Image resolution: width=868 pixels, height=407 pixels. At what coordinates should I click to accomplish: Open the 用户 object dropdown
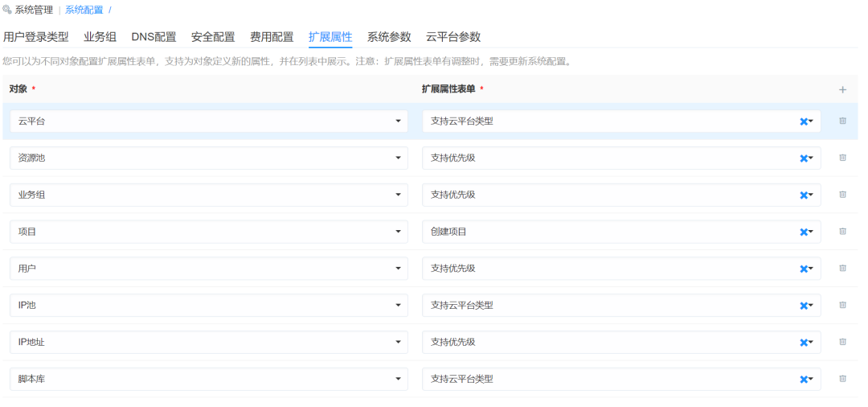tap(209, 269)
